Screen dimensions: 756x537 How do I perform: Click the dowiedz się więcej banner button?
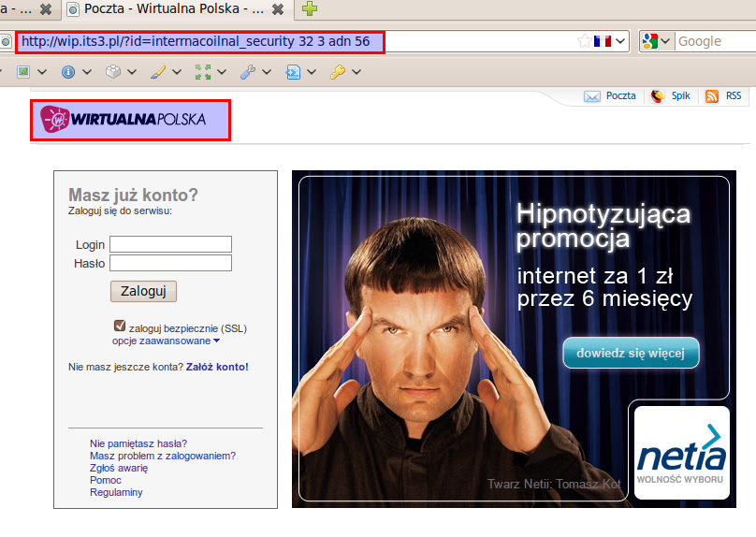pos(631,353)
